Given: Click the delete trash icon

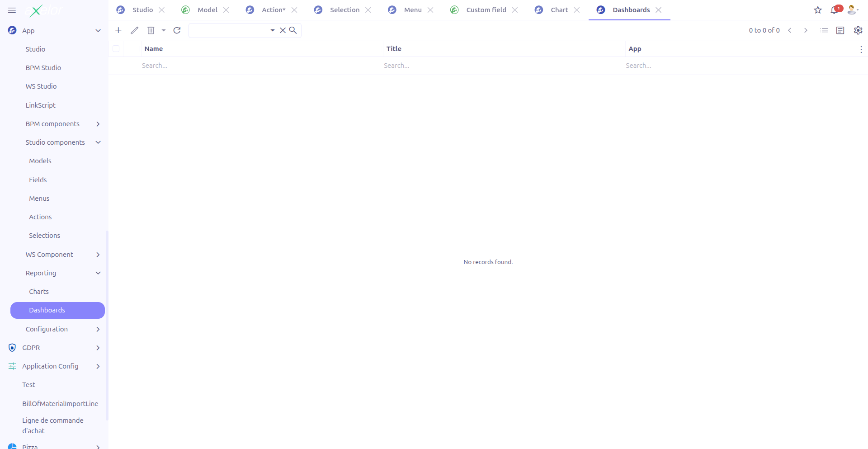Looking at the screenshot, I should (x=151, y=30).
